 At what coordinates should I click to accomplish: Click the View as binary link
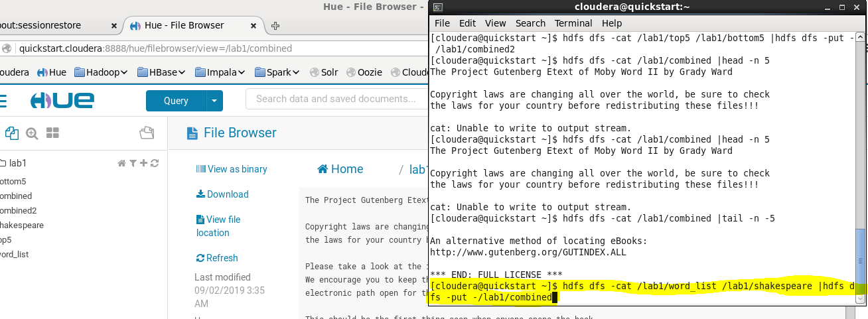click(232, 169)
